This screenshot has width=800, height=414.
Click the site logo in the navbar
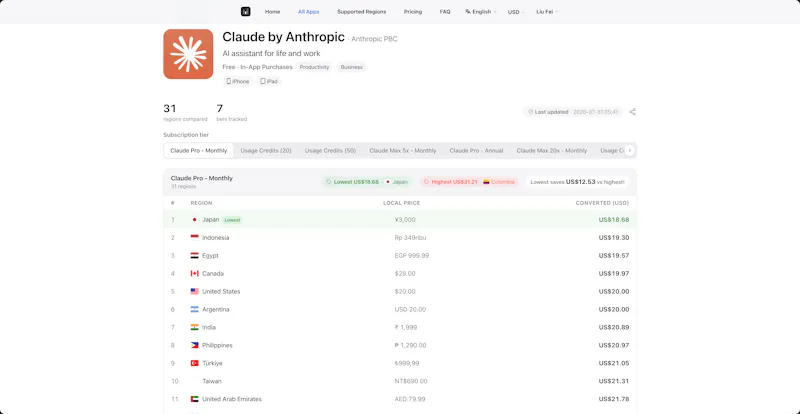pos(245,11)
